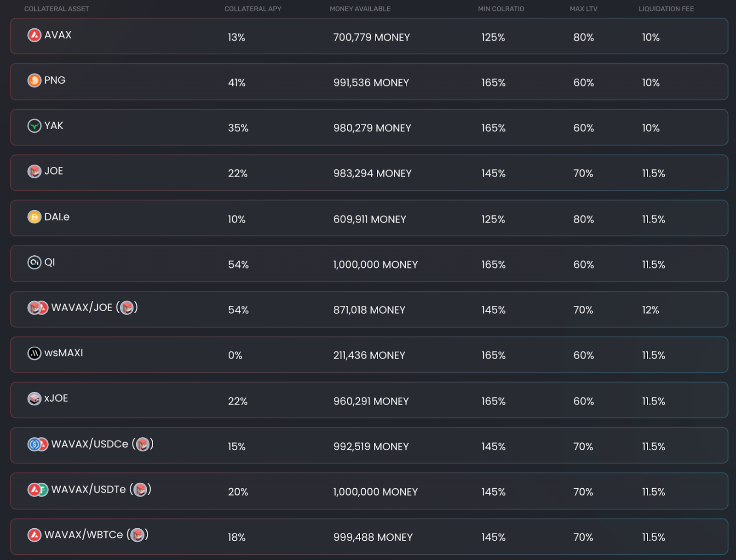Select the green YAK token icon
The image size is (736, 560).
[x=34, y=126]
